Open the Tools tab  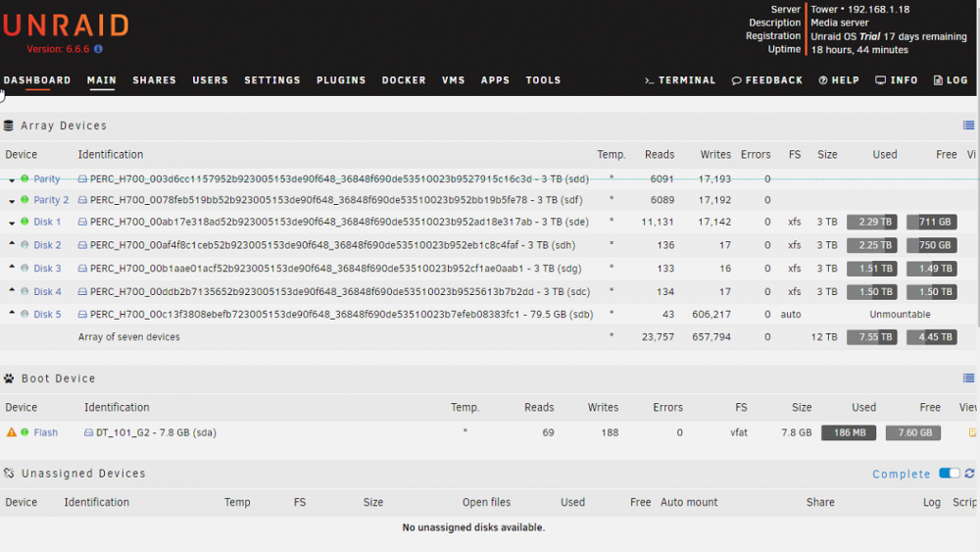pyautogui.click(x=543, y=80)
